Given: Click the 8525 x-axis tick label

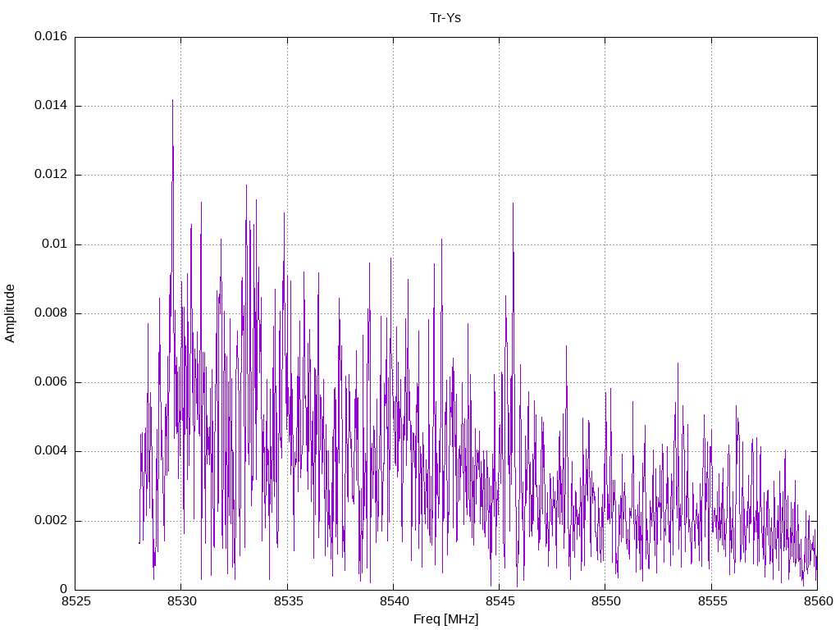Looking at the screenshot, I should coord(75,601).
